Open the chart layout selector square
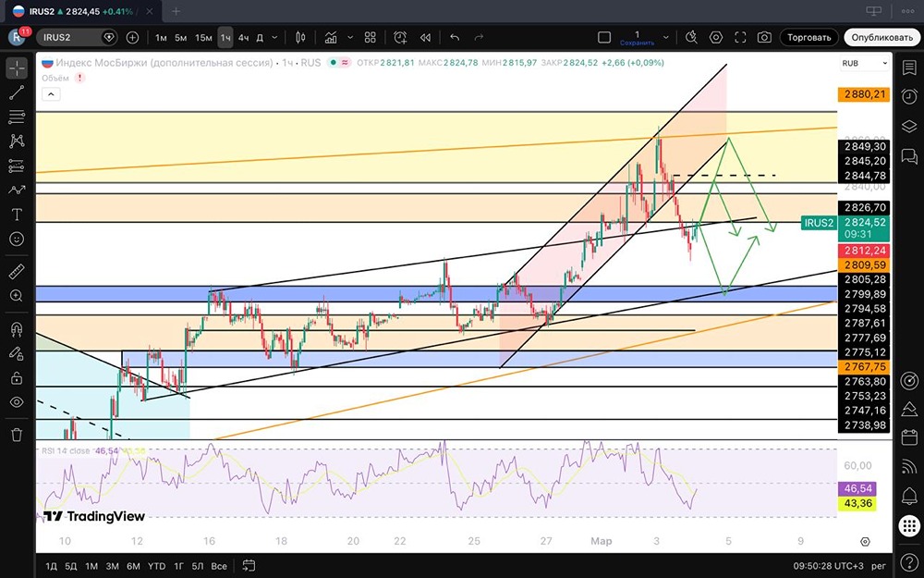 pos(604,38)
